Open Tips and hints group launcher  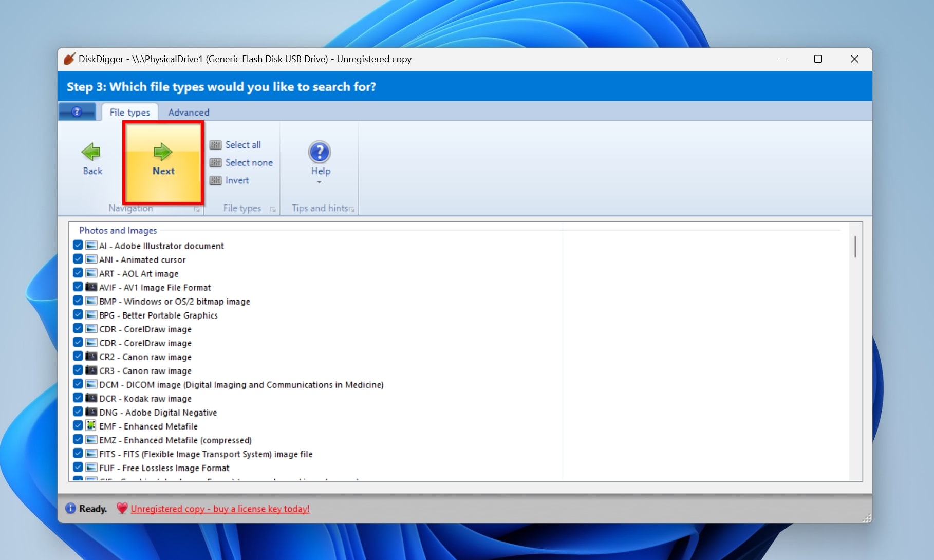coord(352,209)
